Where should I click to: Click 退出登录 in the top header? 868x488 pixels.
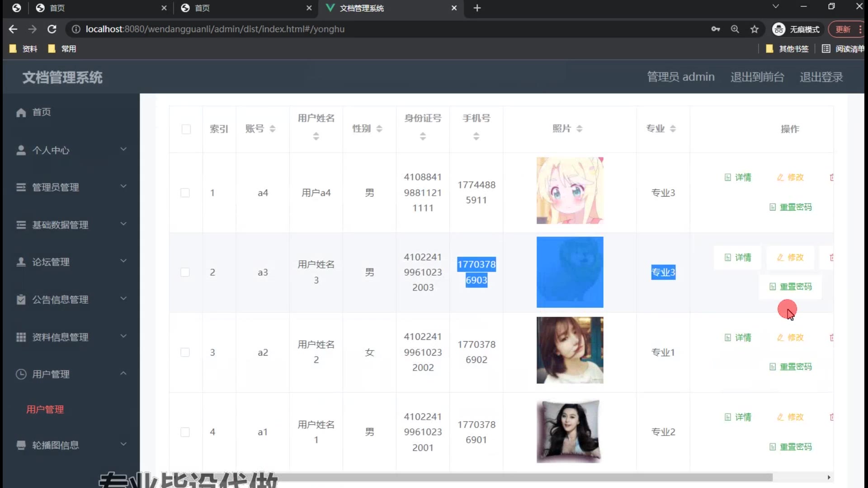821,77
